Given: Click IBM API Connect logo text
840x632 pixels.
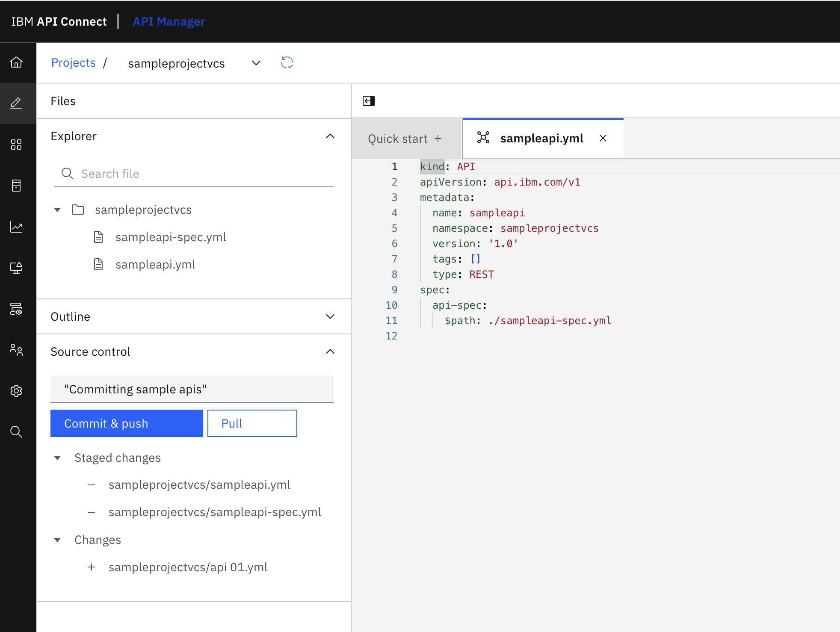Looking at the screenshot, I should point(59,21).
